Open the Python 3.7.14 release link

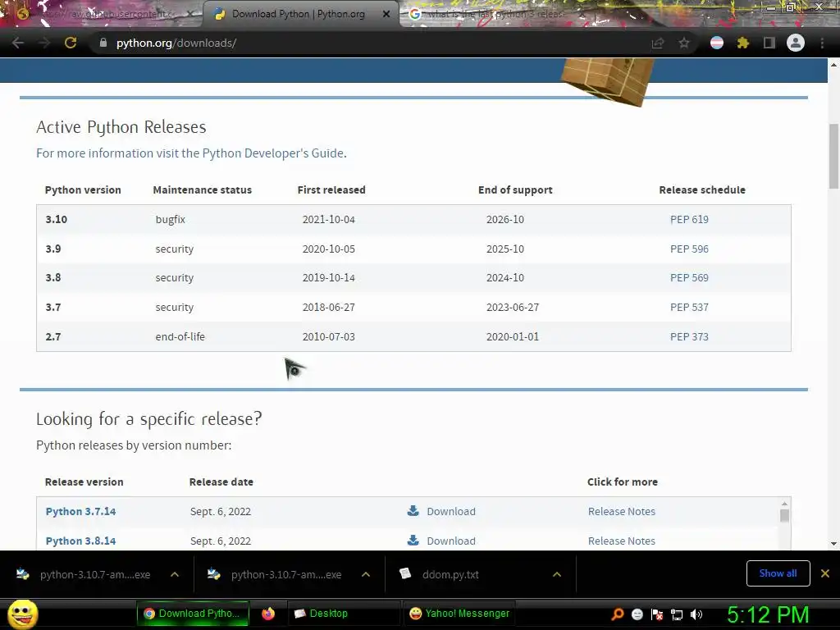(80, 511)
